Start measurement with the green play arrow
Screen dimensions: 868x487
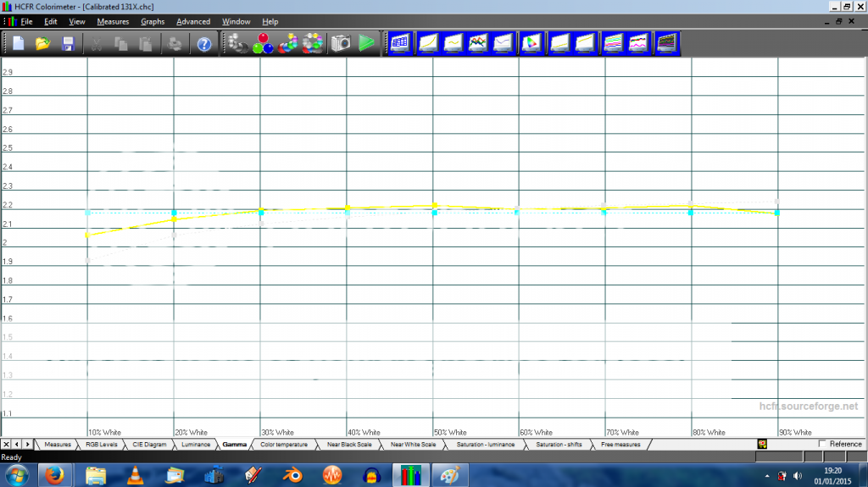366,43
